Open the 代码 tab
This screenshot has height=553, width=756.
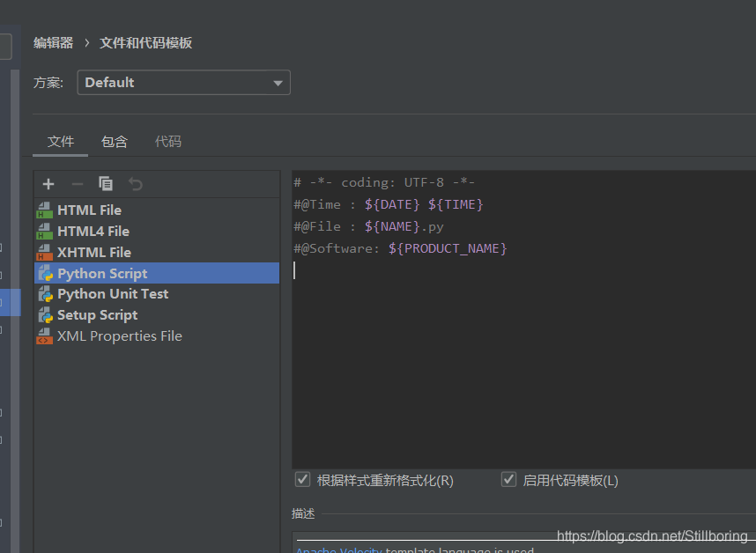pos(168,141)
